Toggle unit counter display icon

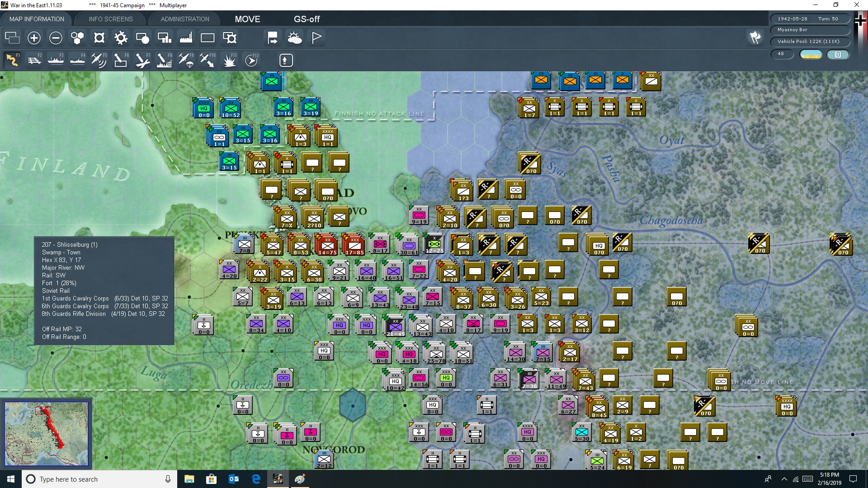(142, 38)
